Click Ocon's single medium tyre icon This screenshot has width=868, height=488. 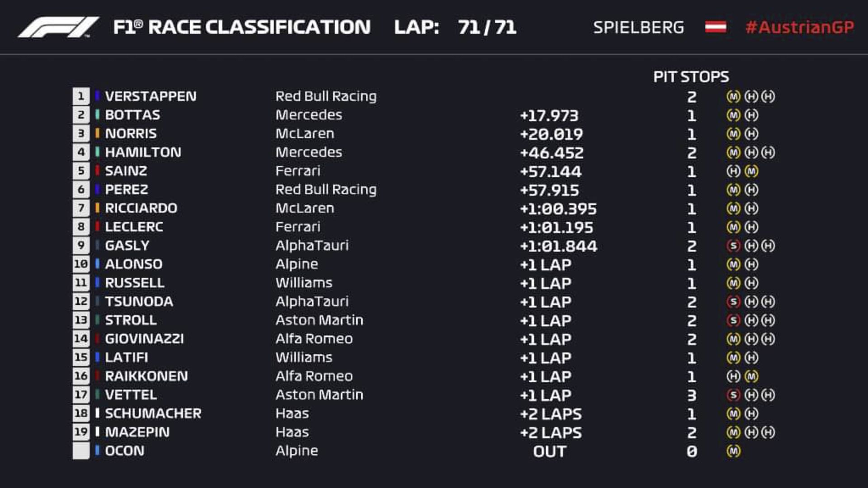coord(733,451)
